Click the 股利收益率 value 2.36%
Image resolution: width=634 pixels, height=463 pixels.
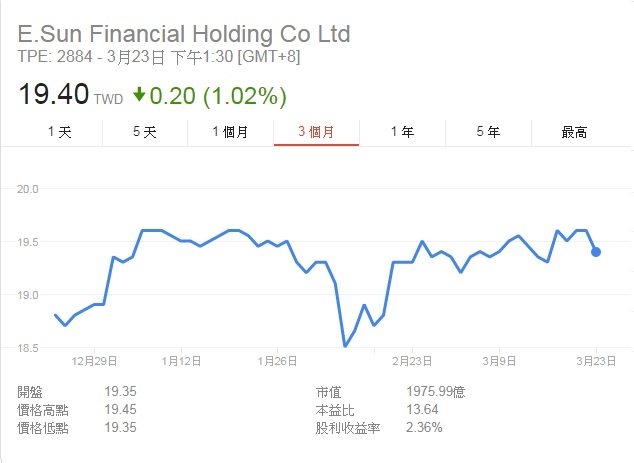[424, 427]
